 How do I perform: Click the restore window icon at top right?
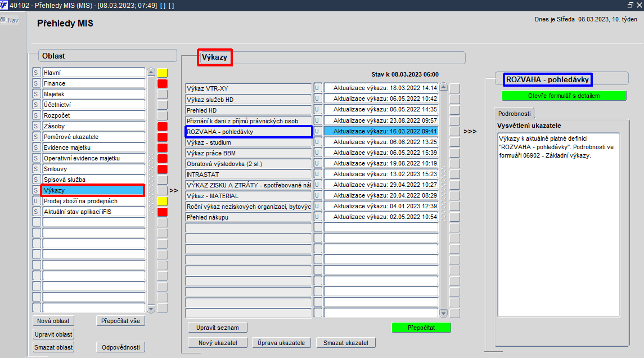click(x=631, y=5)
